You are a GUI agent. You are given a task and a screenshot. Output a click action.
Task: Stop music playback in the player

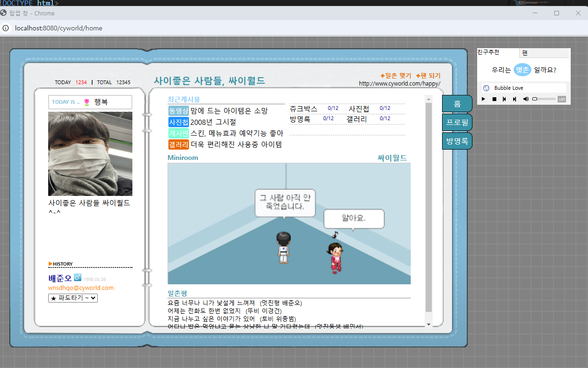tap(494, 99)
